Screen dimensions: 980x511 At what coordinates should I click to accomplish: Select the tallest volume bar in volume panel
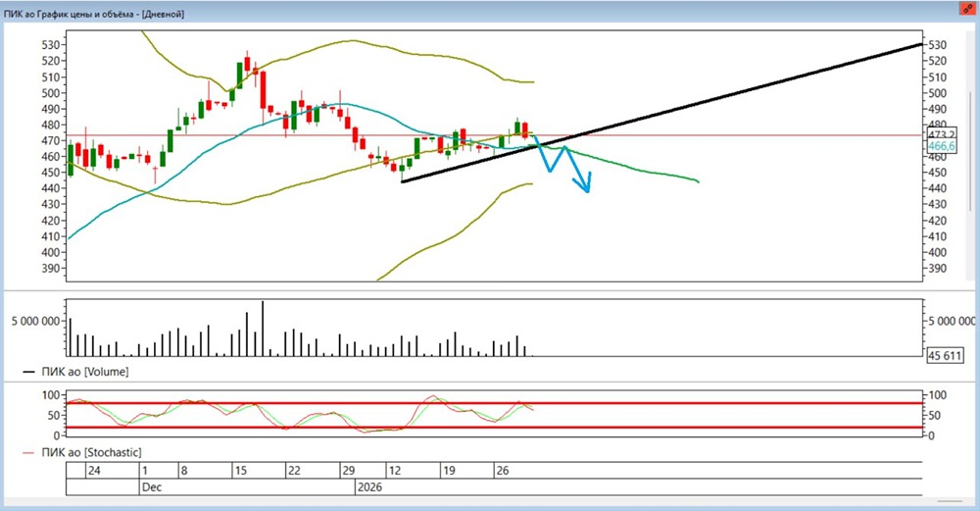(x=263, y=329)
